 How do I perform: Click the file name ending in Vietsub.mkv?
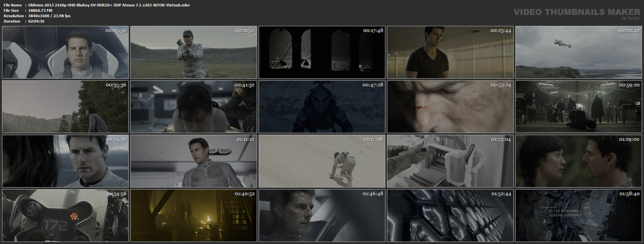(x=109, y=5)
